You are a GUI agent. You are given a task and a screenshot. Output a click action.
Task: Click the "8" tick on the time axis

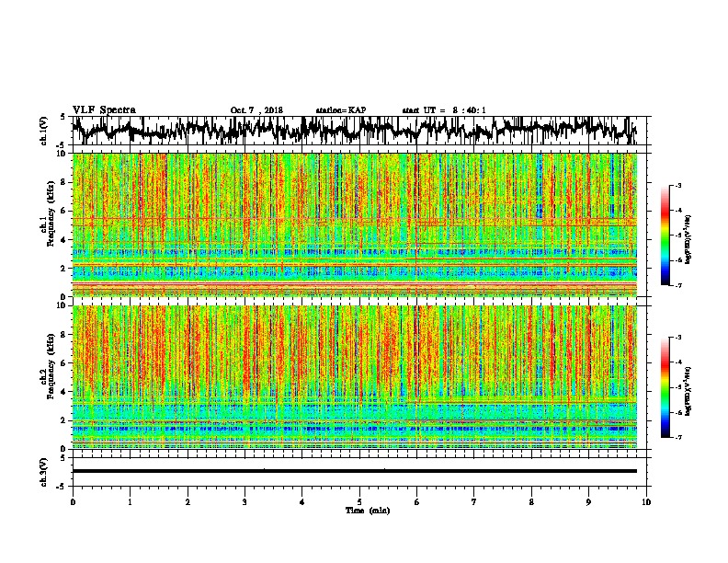click(531, 502)
